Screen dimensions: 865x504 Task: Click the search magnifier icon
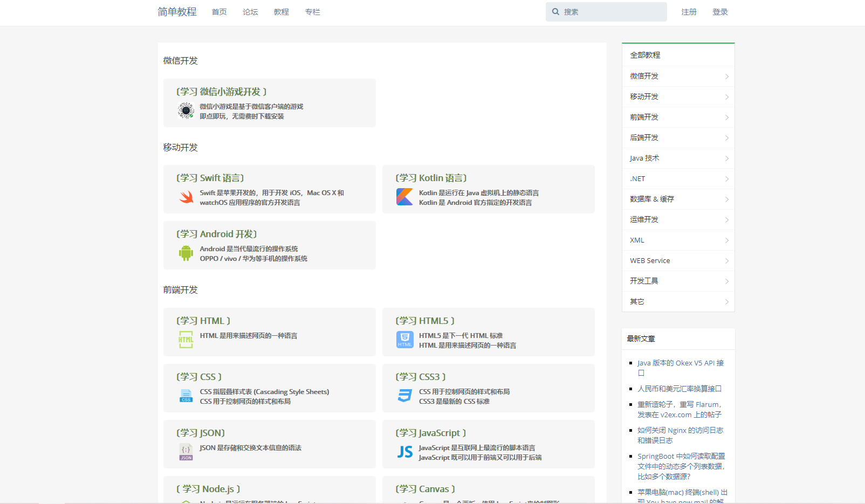555,12
